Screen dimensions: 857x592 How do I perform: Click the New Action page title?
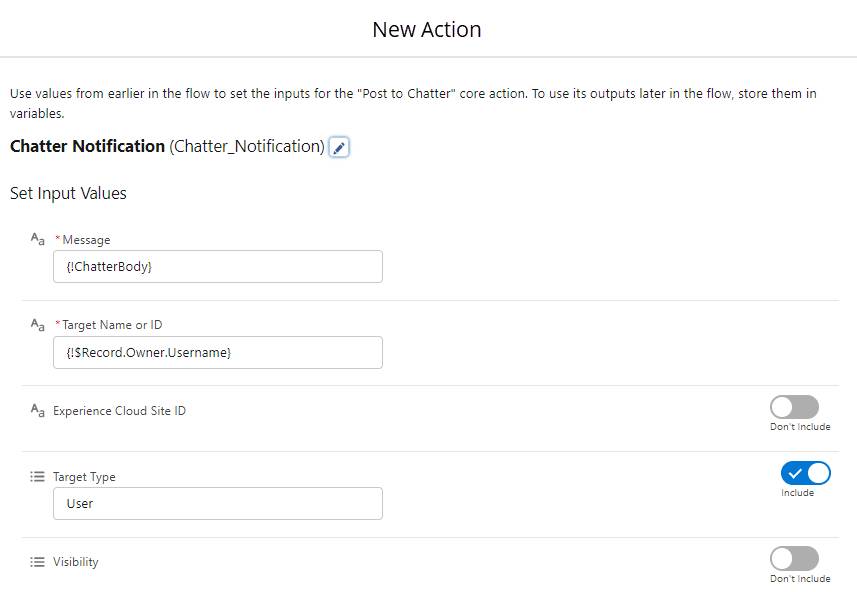click(x=427, y=30)
